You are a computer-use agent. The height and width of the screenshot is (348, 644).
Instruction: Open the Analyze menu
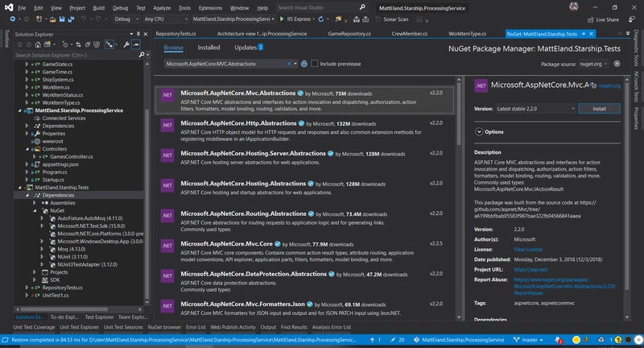(x=162, y=8)
